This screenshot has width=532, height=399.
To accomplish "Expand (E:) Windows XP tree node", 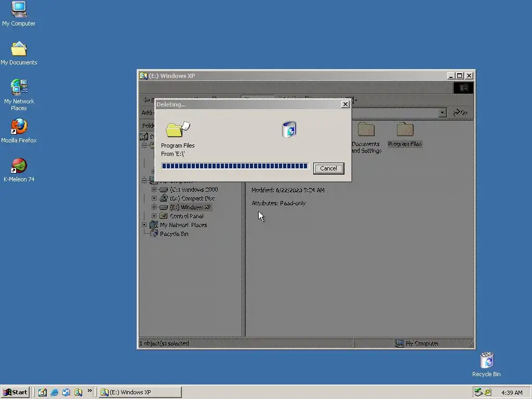I will coord(154,207).
